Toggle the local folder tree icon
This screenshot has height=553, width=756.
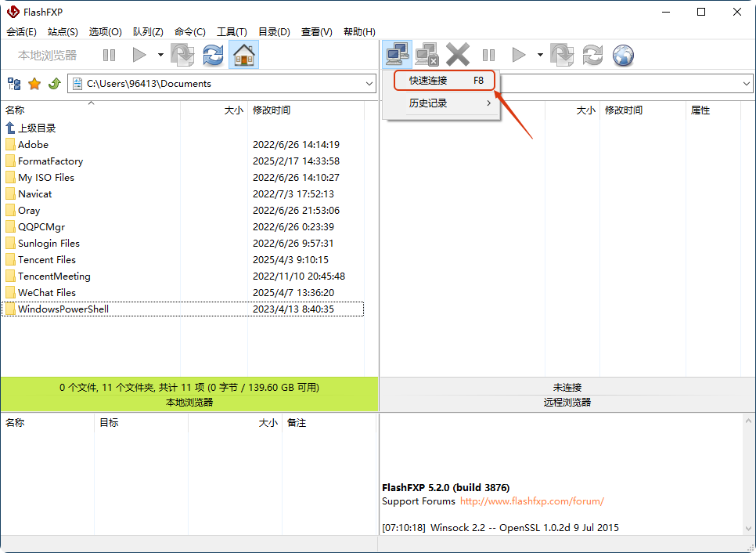pos(14,84)
